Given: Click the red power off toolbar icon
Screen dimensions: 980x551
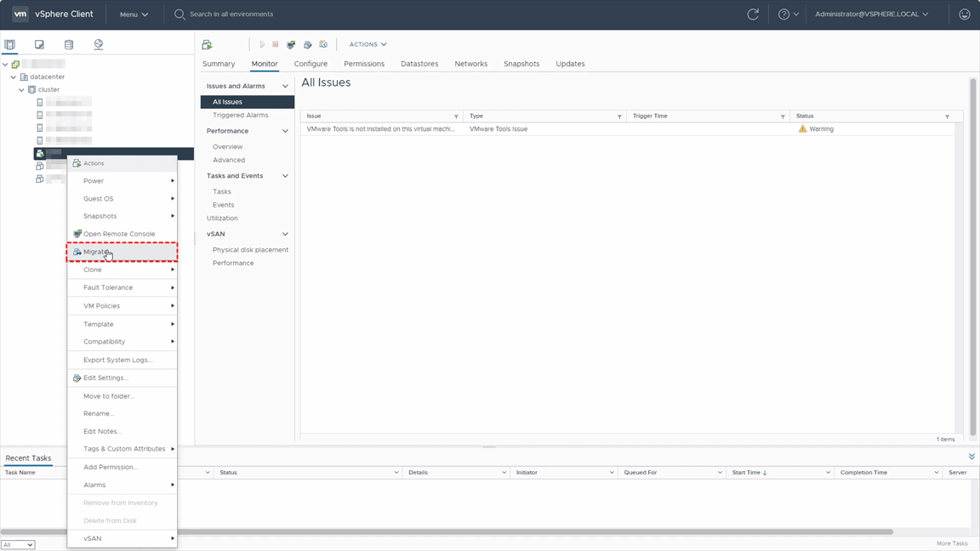Looking at the screenshot, I should pyautogui.click(x=276, y=44).
